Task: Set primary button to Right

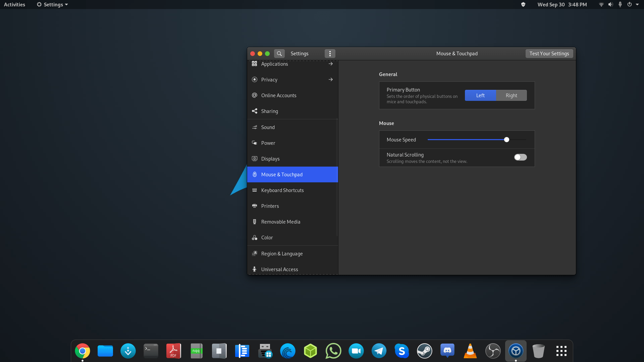Action: click(x=511, y=96)
